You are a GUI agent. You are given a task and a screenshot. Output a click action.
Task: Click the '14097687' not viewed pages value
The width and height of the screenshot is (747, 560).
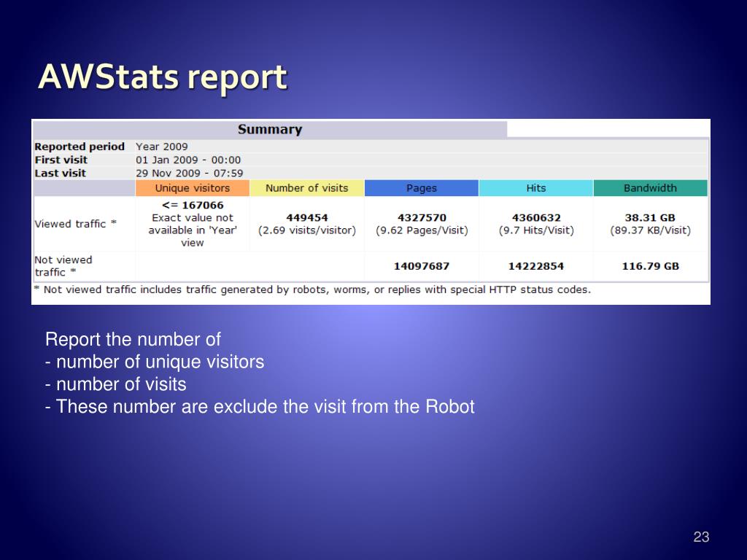[422, 266]
